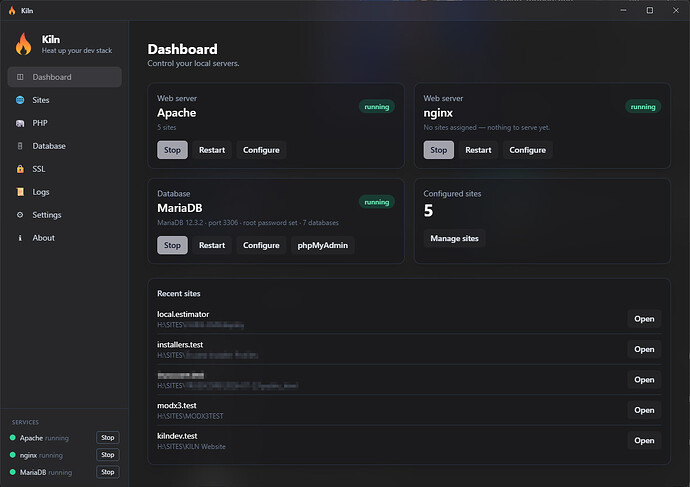Stop MariaDB in the Services list
The height and width of the screenshot is (487, 690).
[x=108, y=472]
